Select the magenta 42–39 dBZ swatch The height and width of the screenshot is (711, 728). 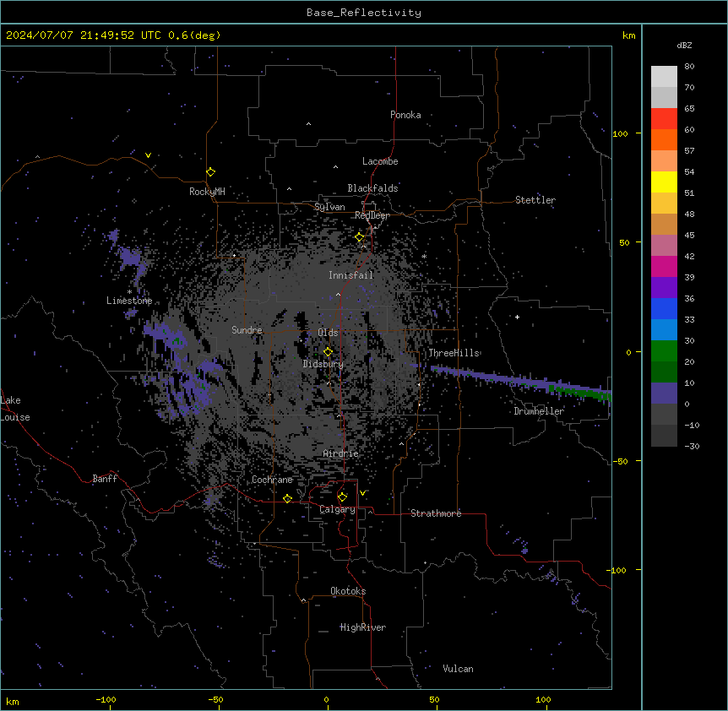click(x=664, y=266)
